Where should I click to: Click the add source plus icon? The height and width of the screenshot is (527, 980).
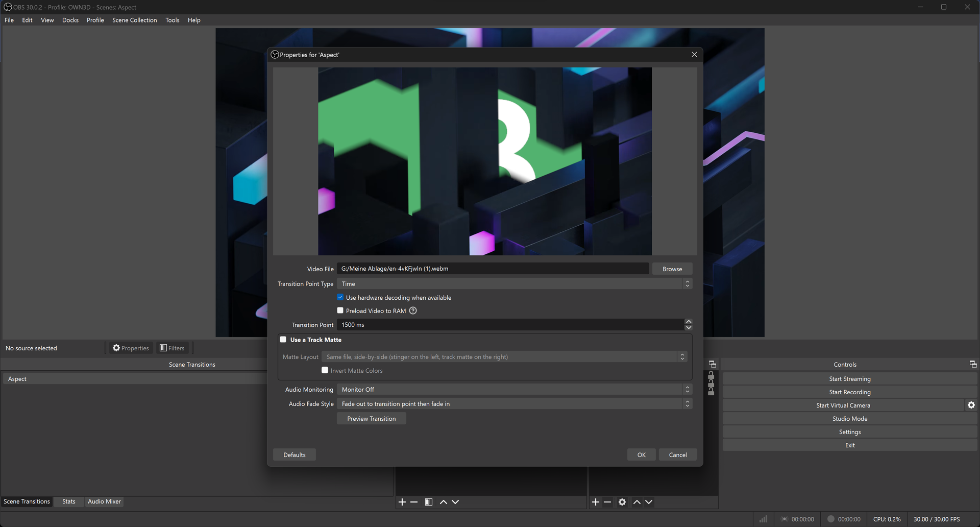596,502
